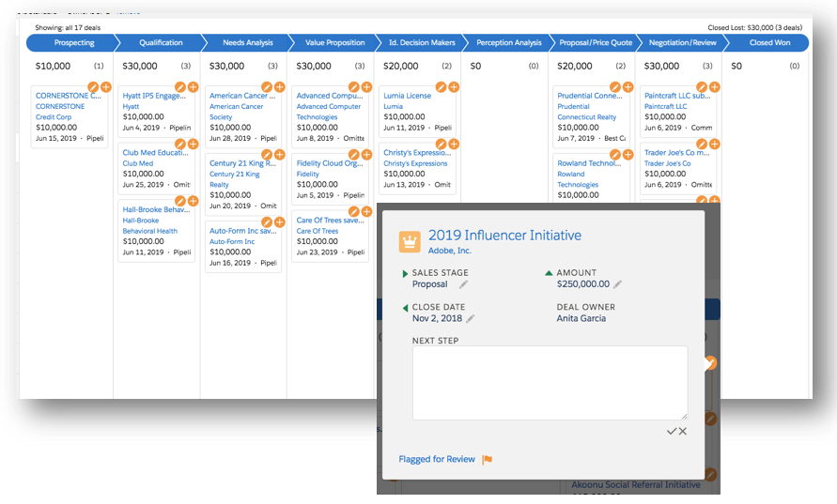Click the Proposal sales stage value
This screenshot has width=837, height=504.
(429, 284)
